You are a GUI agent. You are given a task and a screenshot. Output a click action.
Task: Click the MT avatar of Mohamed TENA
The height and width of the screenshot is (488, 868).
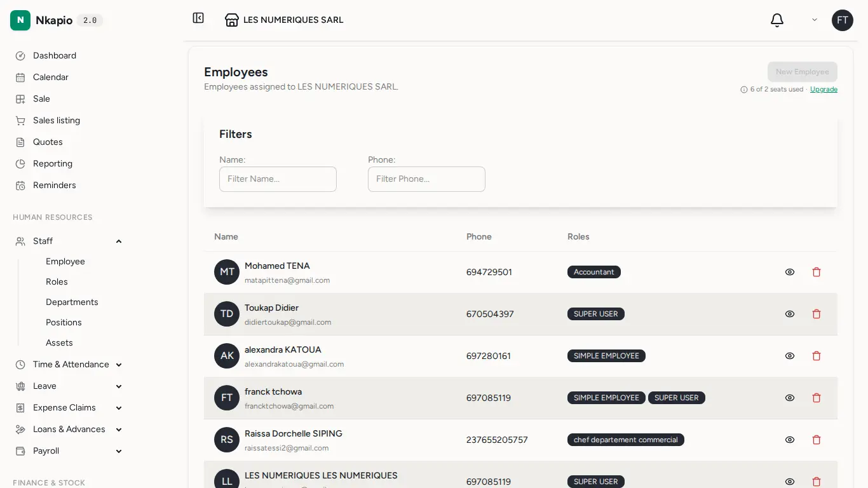coord(227,272)
